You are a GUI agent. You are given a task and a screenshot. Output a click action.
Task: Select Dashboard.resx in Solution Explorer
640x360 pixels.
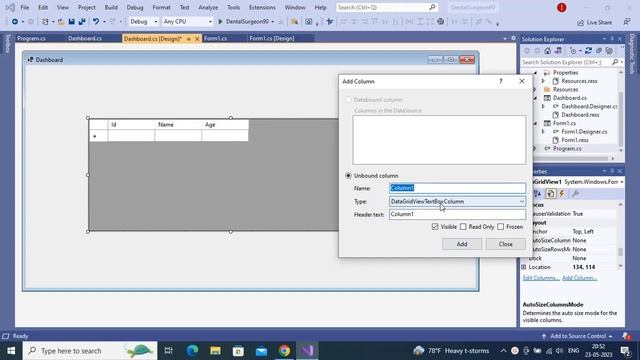[x=580, y=115]
